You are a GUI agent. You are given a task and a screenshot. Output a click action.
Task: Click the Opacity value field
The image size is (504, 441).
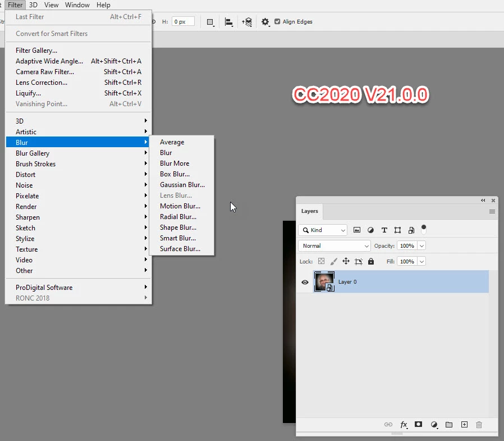[x=407, y=245]
